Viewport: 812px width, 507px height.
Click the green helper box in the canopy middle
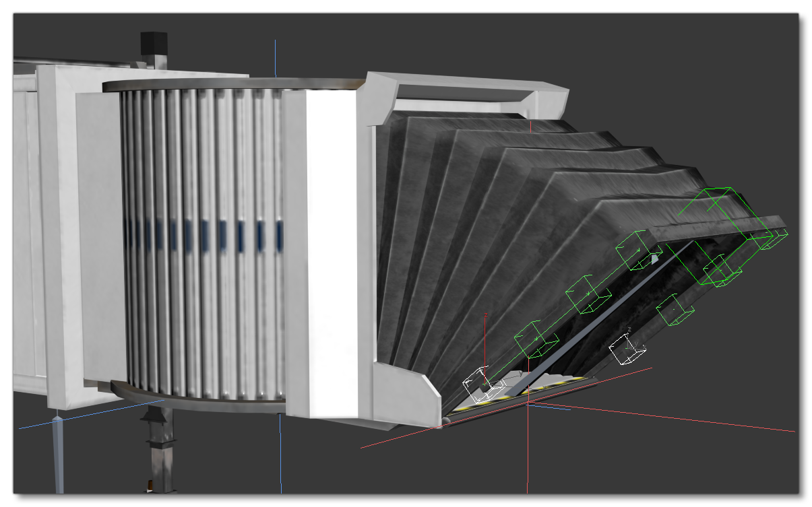tap(586, 293)
